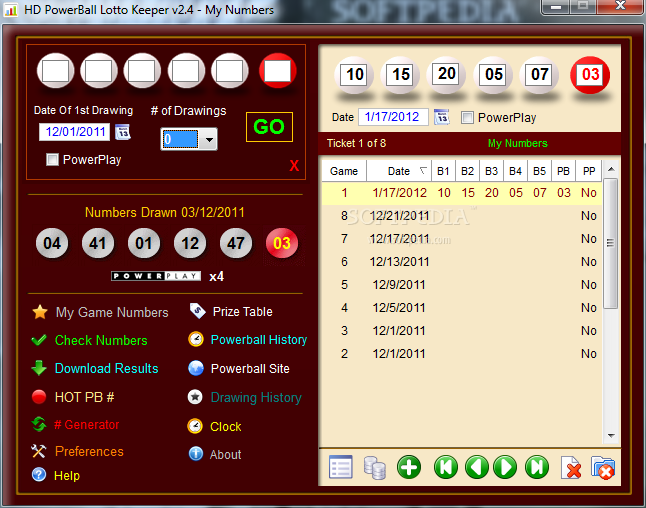The width and height of the screenshot is (646, 508).
Task: Click the tickets list scrollbar thumb
Action: [611, 243]
